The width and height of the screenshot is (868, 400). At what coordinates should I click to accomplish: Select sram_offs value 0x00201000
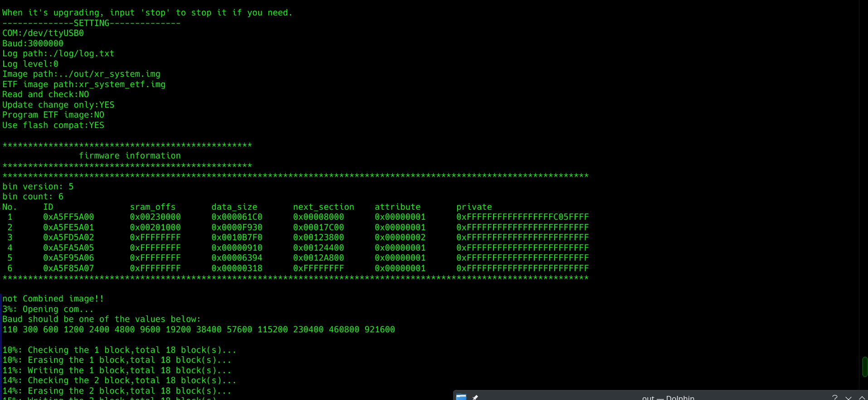(155, 227)
